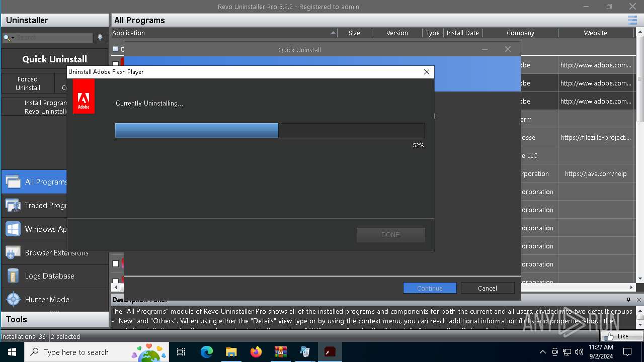
Task: Sort by Install Date column header
Action: [463, 33]
